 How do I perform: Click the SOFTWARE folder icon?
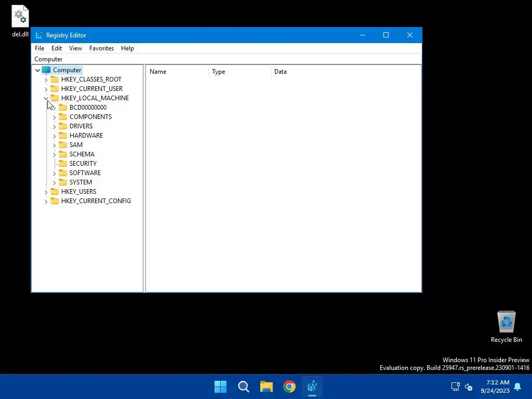coord(63,173)
